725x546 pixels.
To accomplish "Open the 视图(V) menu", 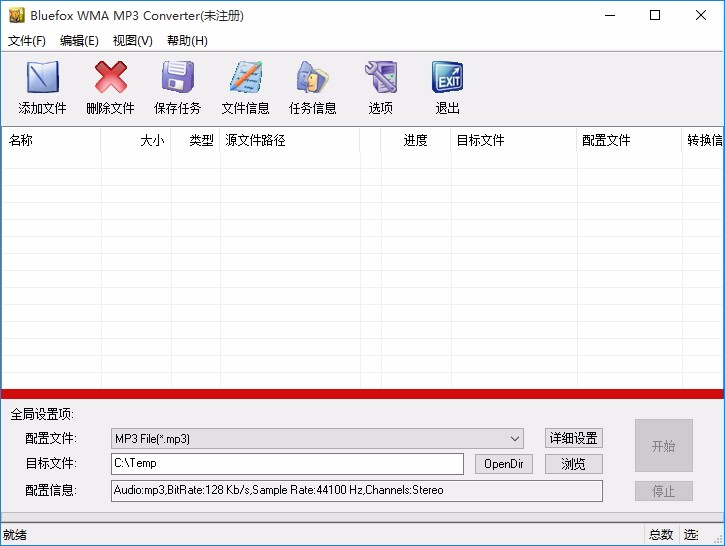I will (x=133, y=41).
